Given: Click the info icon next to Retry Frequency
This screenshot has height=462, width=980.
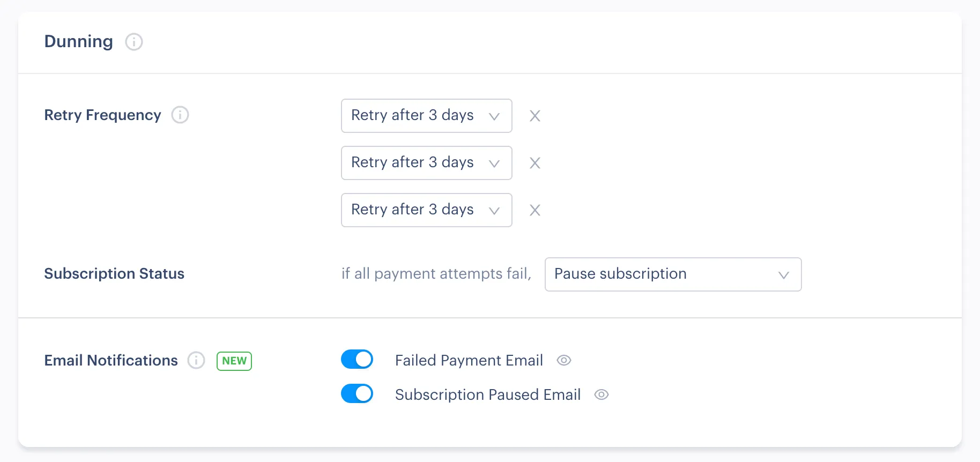Looking at the screenshot, I should [x=180, y=115].
